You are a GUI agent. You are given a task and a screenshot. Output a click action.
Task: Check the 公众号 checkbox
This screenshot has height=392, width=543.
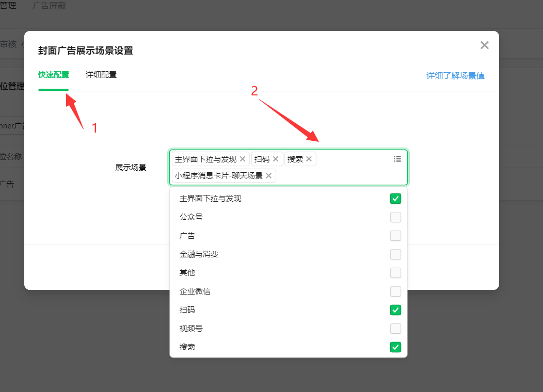point(395,217)
